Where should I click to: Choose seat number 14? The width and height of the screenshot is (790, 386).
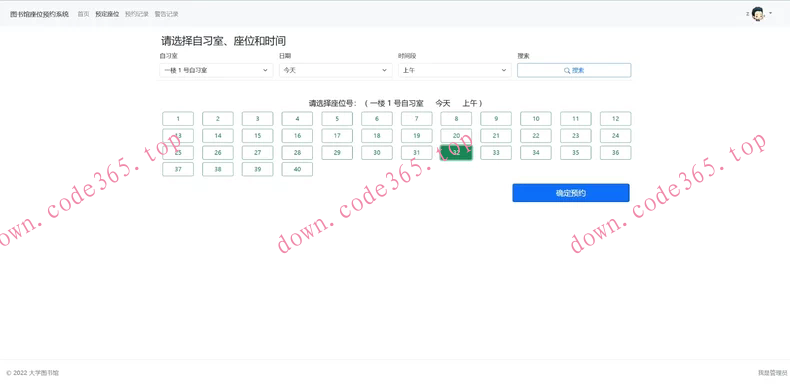(x=218, y=136)
